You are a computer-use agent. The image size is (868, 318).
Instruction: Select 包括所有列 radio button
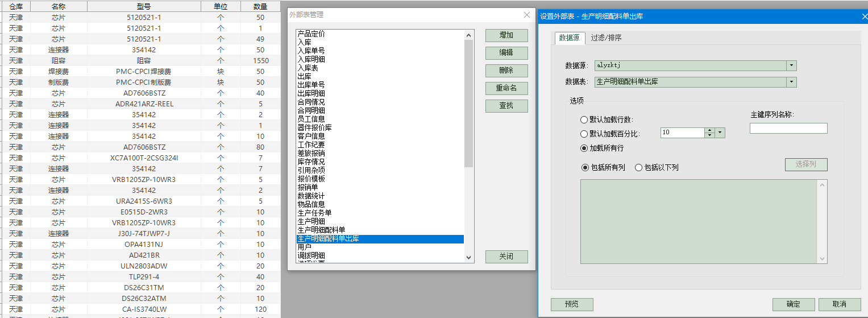tap(585, 167)
